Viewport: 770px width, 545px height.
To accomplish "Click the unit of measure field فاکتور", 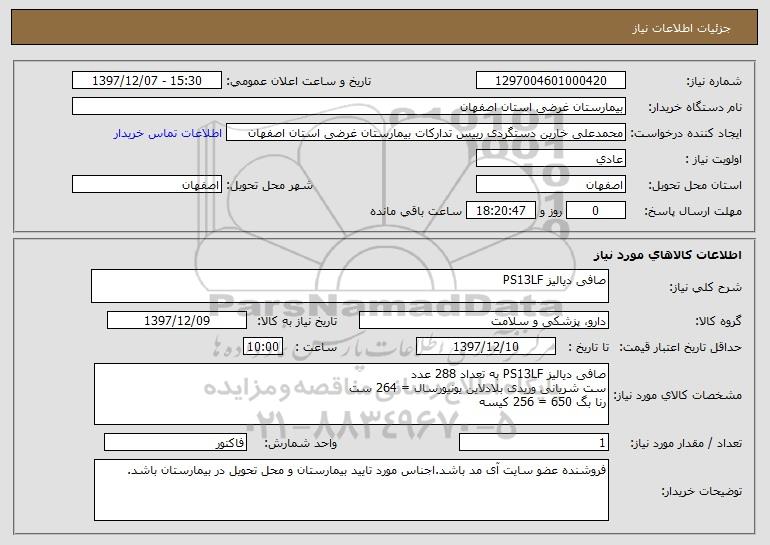I will (x=175, y=443).
